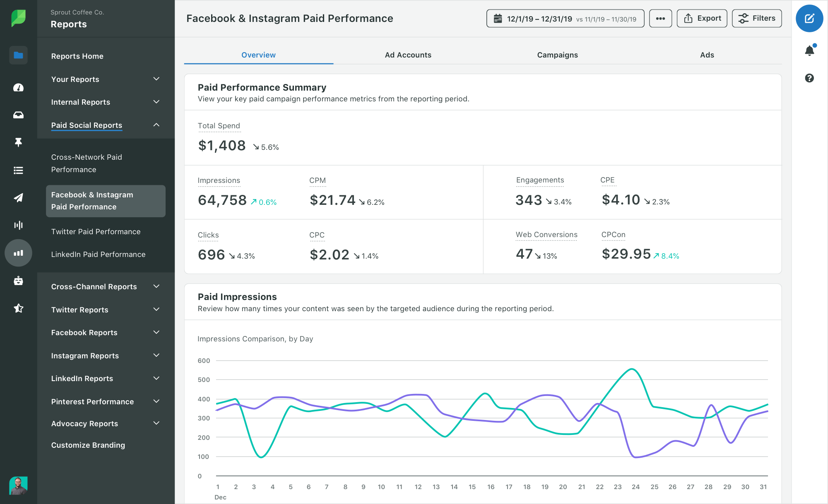Open the dashboard gauge icon
The width and height of the screenshot is (828, 504).
pos(18,87)
